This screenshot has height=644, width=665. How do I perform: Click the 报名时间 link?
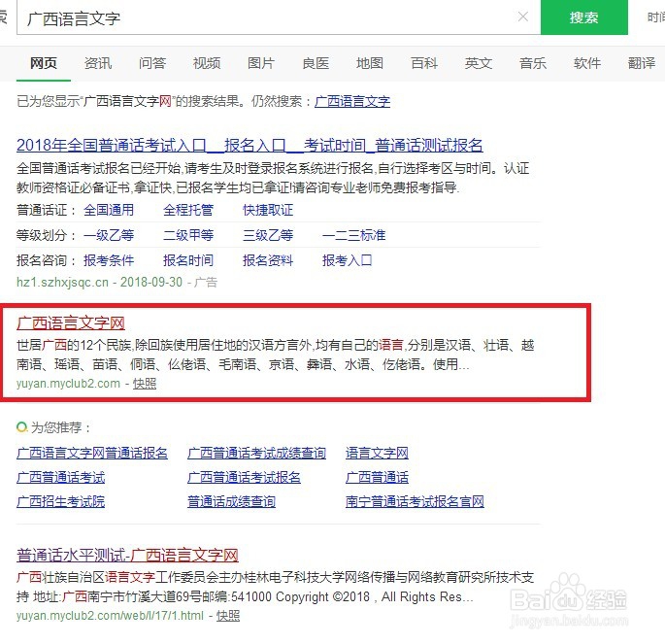coord(188,260)
